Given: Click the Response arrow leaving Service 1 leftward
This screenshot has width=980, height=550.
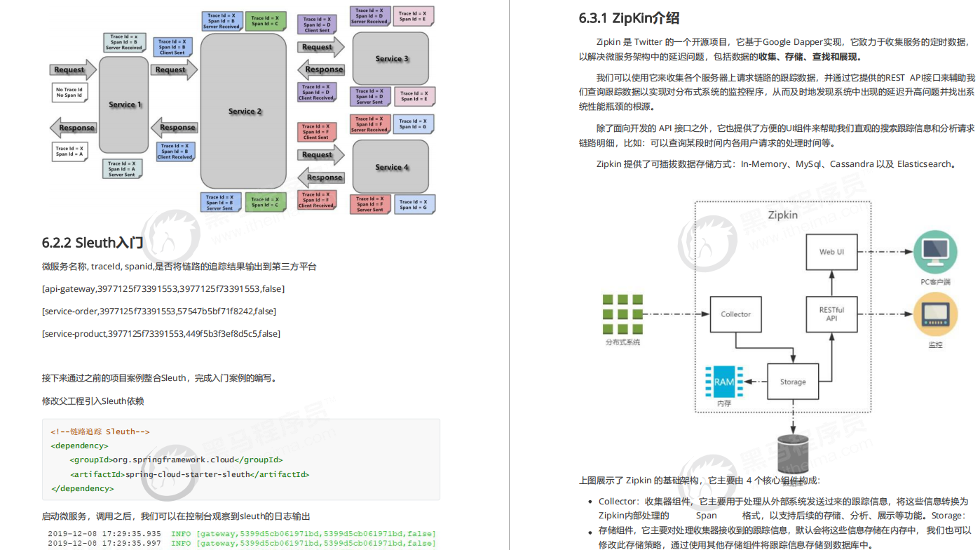Looking at the screenshot, I should [72, 128].
